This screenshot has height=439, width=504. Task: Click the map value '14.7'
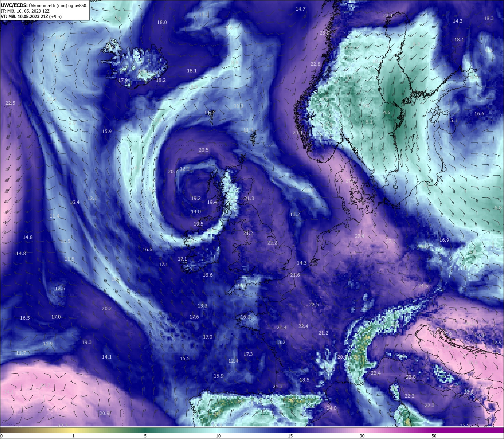300,9
